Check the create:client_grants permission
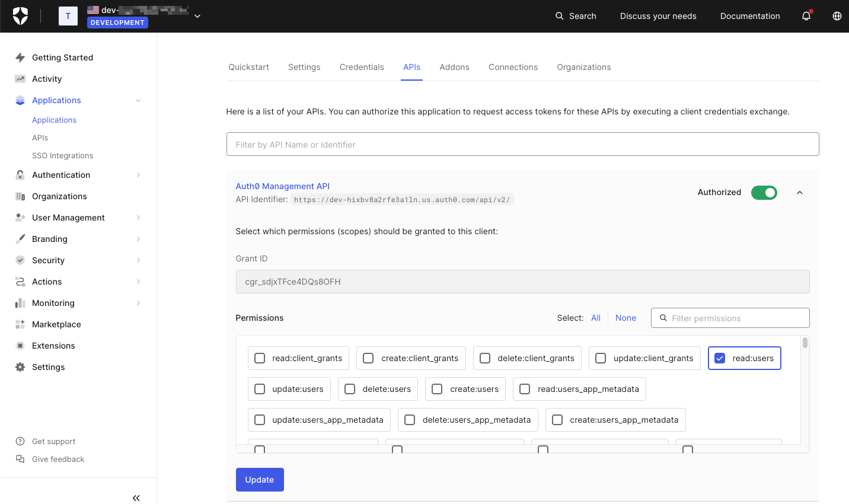Image resolution: width=849 pixels, height=504 pixels. 368,358
